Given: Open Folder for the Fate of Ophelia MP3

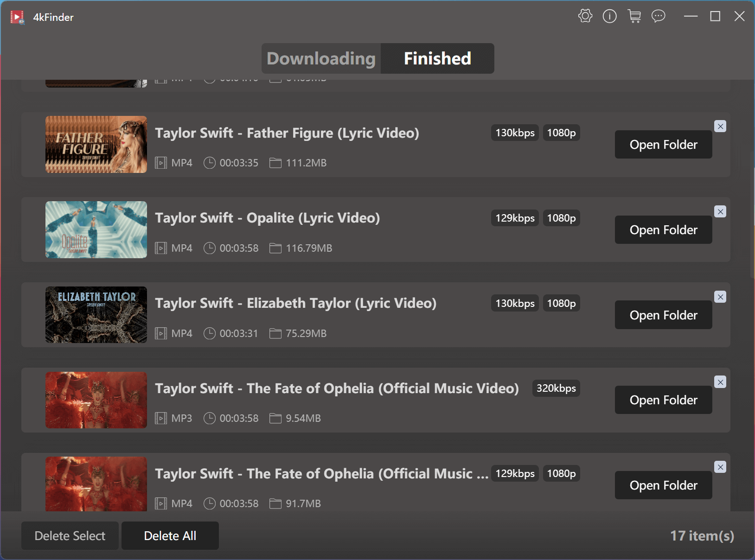Looking at the screenshot, I should point(663,400).
